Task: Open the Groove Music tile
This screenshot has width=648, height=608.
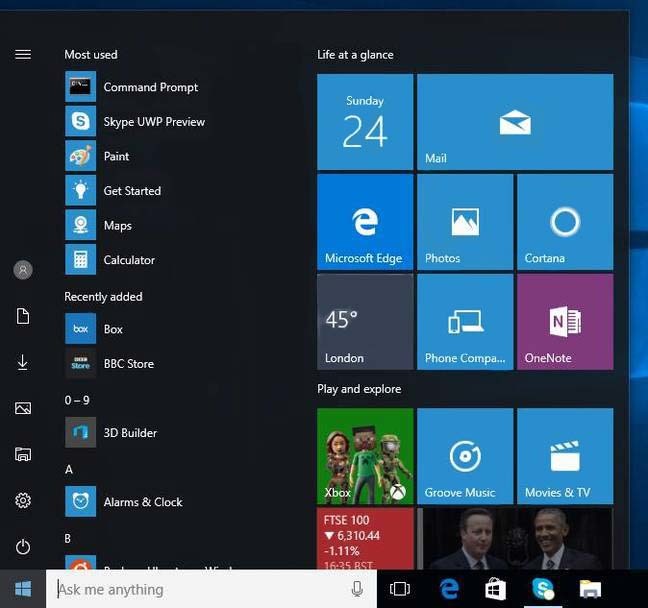Action: click(465, 456)
